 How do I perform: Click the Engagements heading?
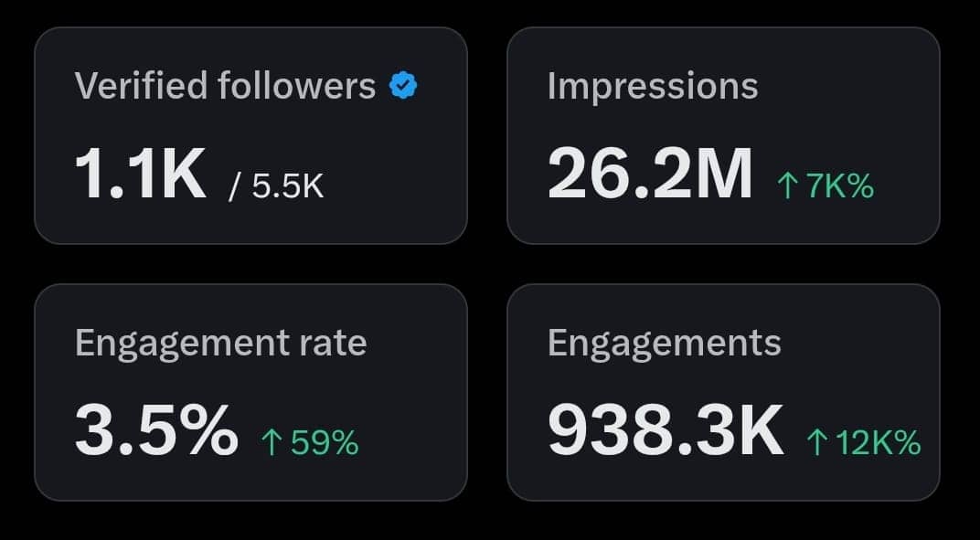point(665,344)
